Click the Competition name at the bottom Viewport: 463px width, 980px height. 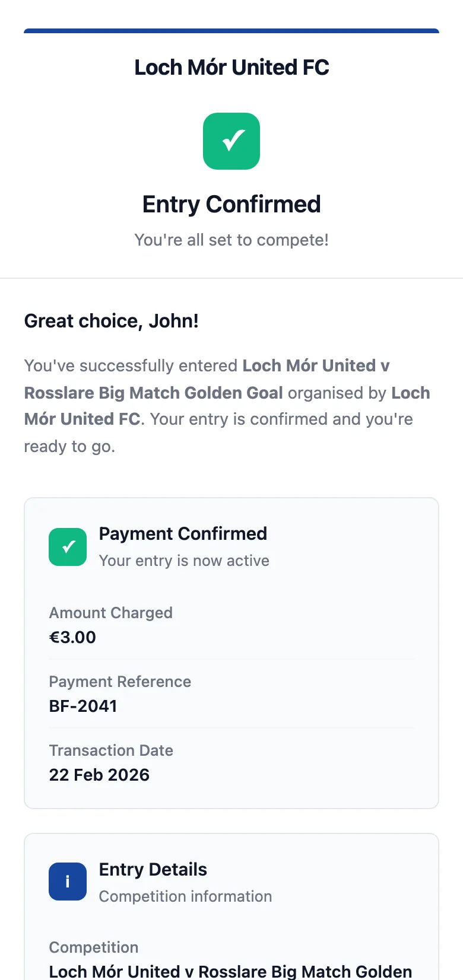(230, 972)
